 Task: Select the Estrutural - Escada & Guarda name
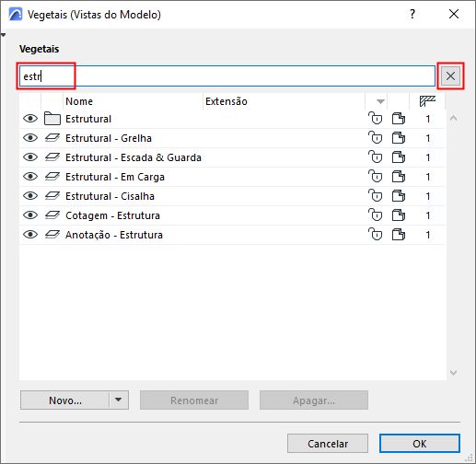[134, 157]
